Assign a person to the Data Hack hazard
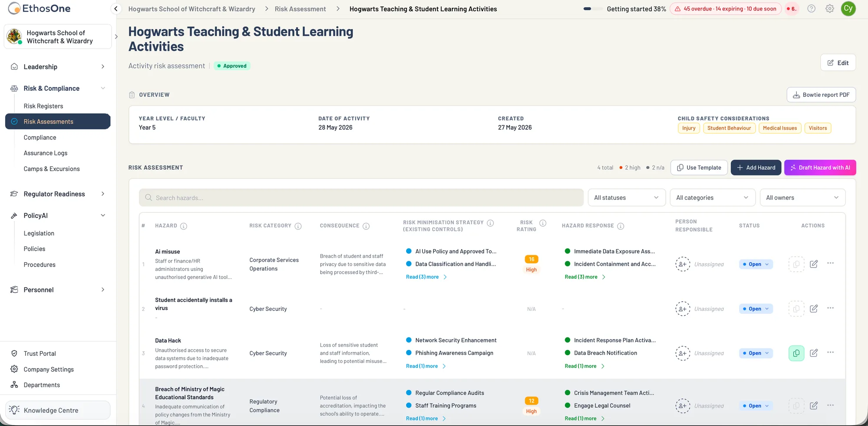The image size is (868, 426). [683, 353]
